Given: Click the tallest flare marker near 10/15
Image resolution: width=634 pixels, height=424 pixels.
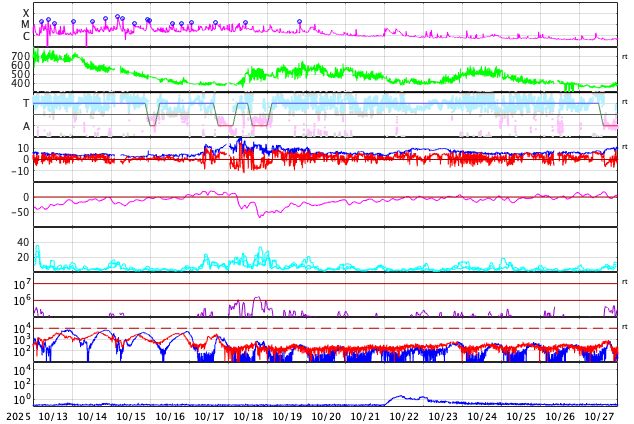Looking at the screenshot, I should click(118, 17).
